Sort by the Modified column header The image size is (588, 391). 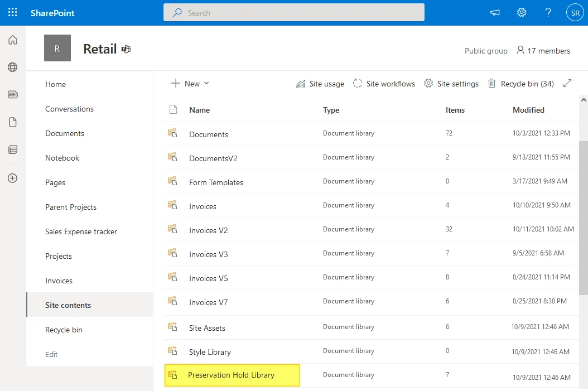528,110
